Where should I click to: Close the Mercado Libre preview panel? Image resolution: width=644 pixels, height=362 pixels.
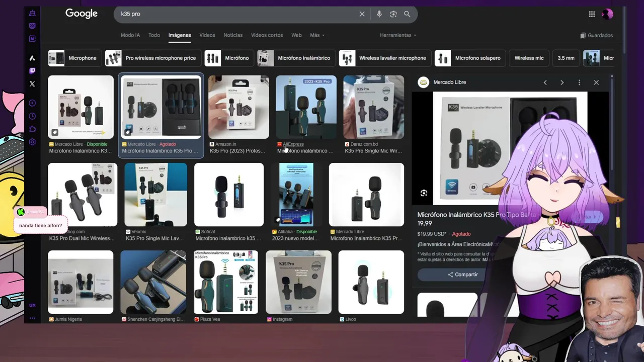tap(596, 82)
